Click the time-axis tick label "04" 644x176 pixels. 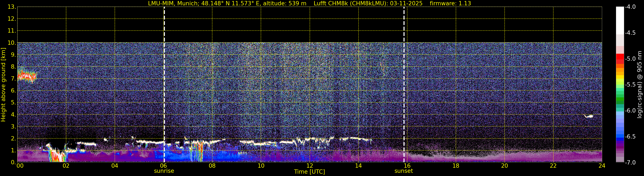(x=115, y=166)
